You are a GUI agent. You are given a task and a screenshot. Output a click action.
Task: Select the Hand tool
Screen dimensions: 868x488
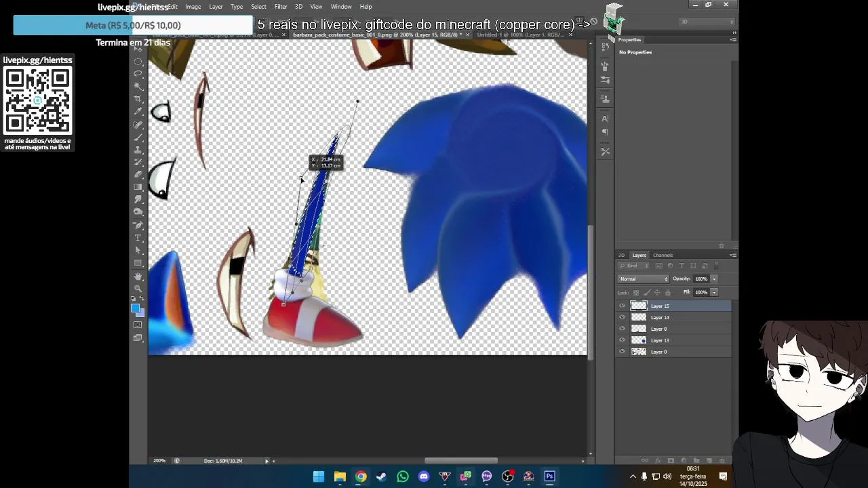click(138, 276)
